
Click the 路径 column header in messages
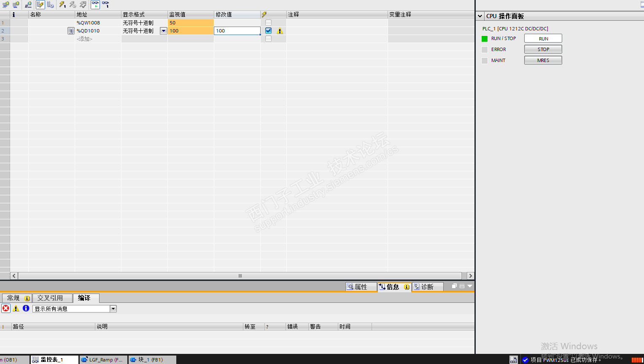[x=53, y=326]
